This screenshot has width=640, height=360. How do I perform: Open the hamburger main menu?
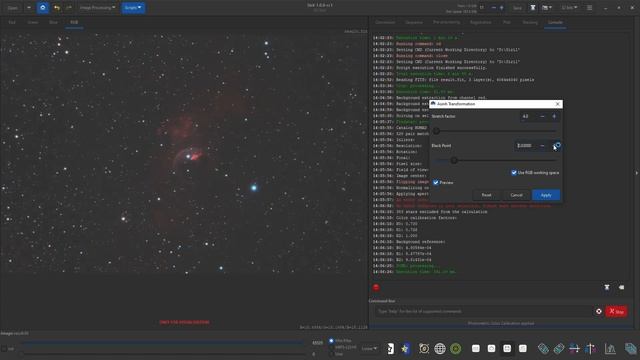589,8
